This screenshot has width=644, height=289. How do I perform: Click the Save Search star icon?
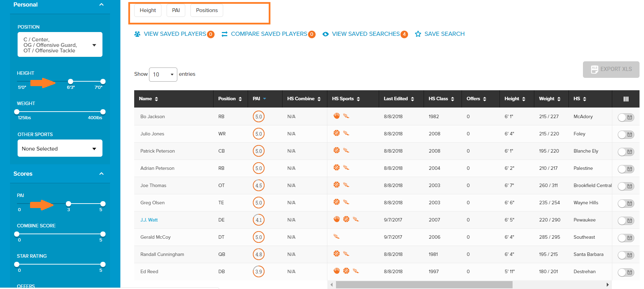[x=418, y=34]
